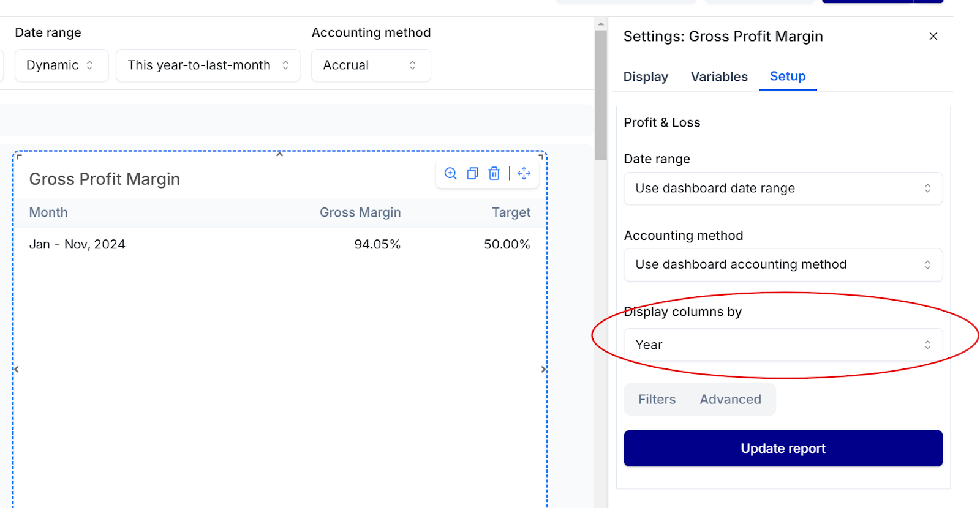Switch to the Variables tab
980x508 pixels.
point(719,77)
